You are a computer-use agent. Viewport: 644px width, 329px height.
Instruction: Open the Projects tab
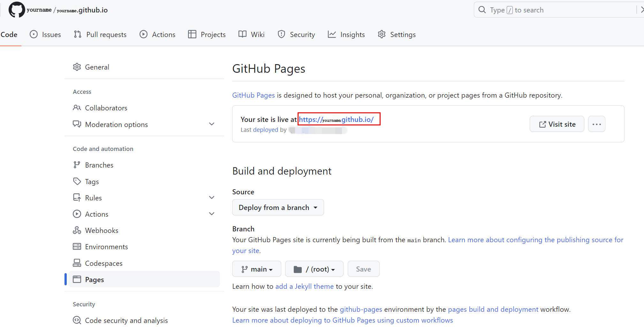coord(207,34)
